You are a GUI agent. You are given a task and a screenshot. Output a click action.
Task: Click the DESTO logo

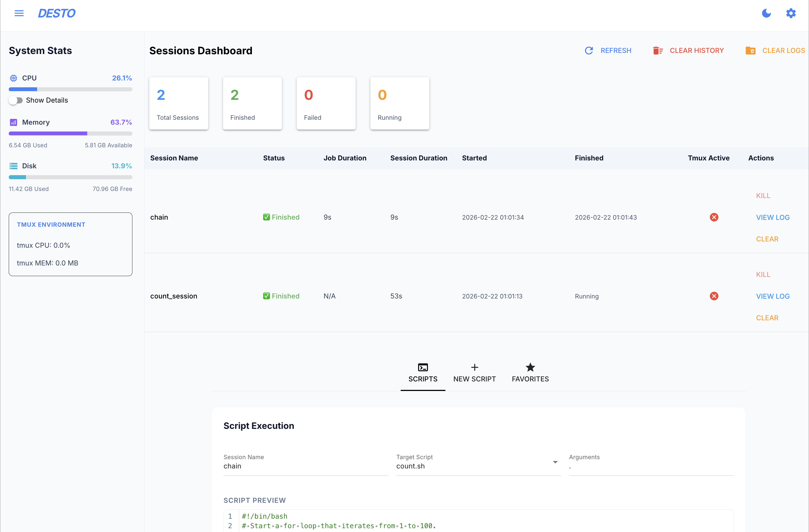tap(56, 13)
